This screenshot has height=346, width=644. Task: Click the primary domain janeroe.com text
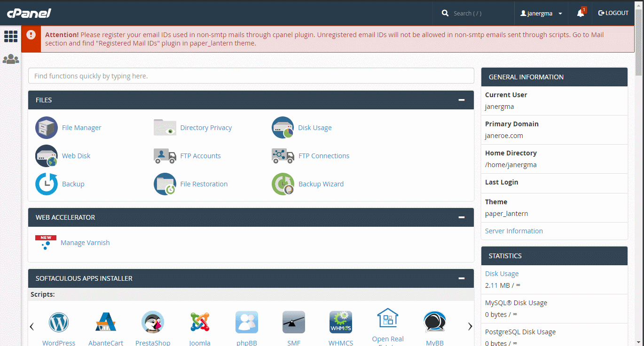pos(504,136)
